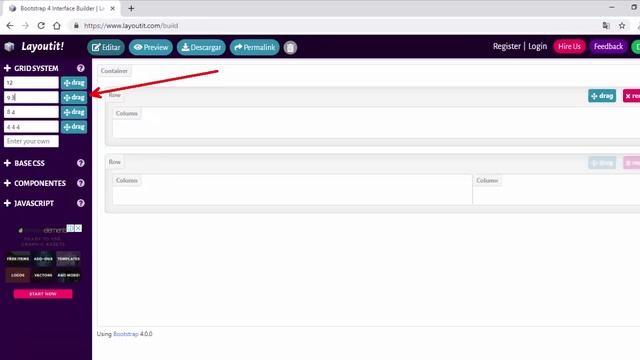Click the 4 4 4 grid input field
The height and width of the screenshot is (360, 640).
pos(31,127)
